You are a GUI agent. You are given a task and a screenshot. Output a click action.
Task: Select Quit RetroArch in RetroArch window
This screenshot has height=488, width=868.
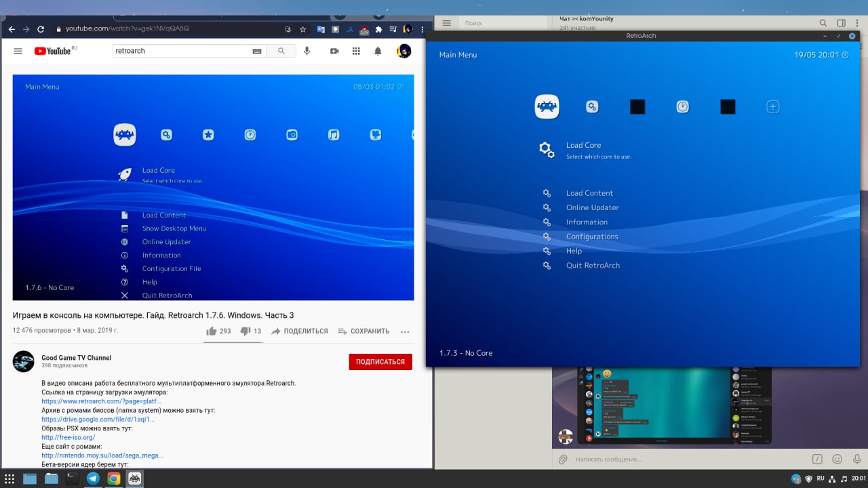(593, 266)
